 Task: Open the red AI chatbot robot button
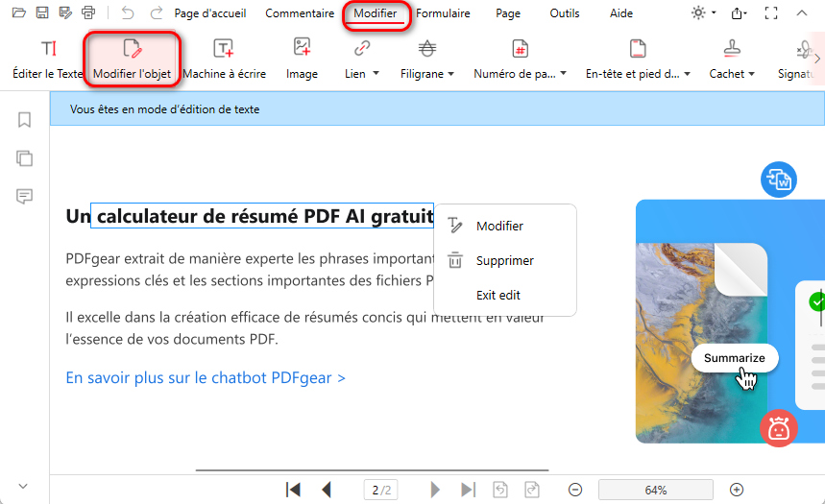tap(779, 428)
